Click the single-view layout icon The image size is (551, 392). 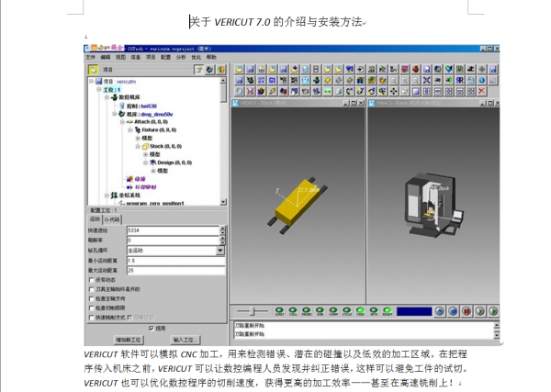(x=415, y=91)
